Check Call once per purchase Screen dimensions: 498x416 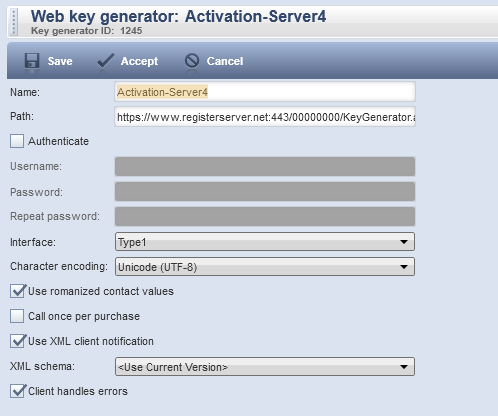(17, 316)
